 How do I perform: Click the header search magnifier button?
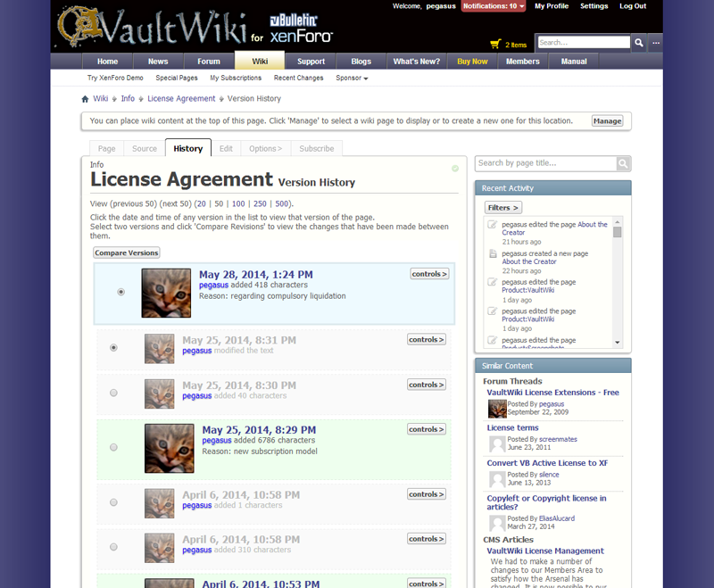tap(639, 43)
